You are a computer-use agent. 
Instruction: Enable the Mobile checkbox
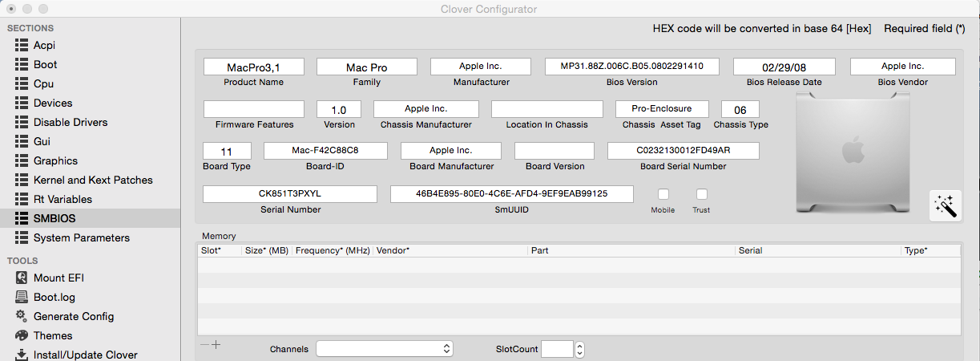click(663, 194)
